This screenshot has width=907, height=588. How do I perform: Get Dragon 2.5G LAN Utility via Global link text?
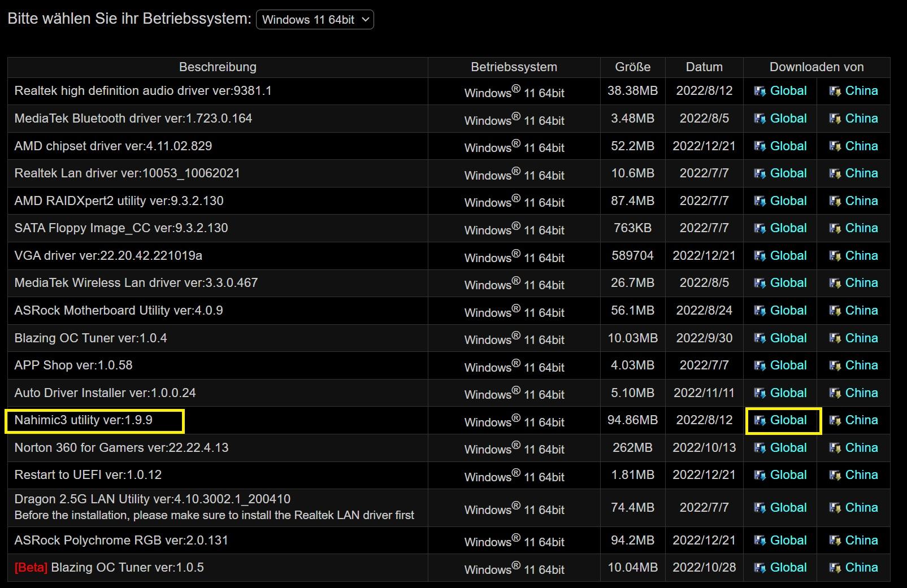788,508
